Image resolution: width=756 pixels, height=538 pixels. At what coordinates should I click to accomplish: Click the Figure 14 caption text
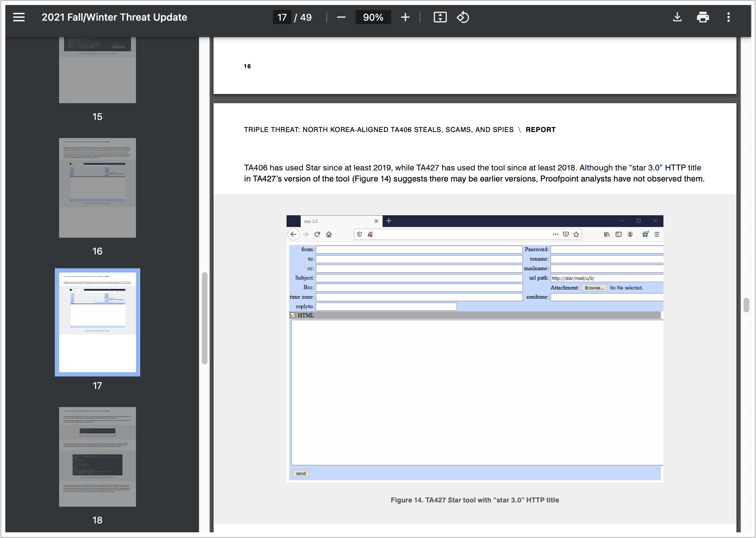pyautogui.click(x=475, y=500)
